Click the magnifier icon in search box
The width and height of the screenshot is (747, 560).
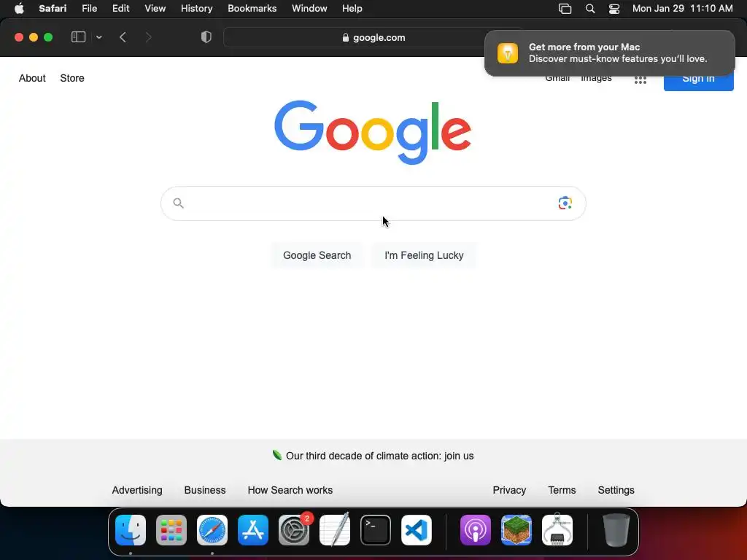pos(178,203)
